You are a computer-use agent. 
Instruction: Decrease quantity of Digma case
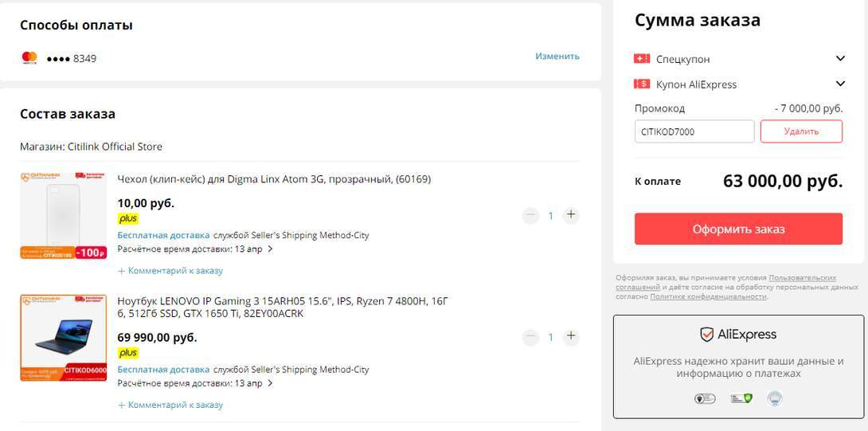pyautogui.click(x=530, y=215)
